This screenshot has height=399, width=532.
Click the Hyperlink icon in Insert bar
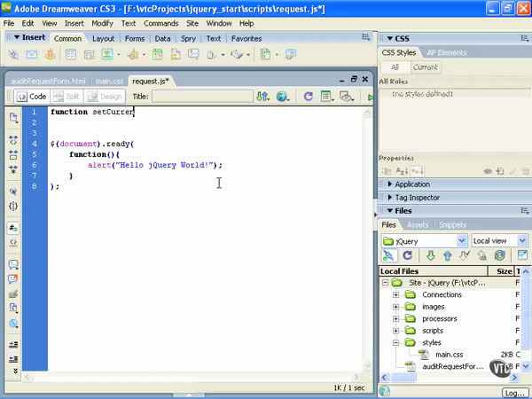pos(13,55)
